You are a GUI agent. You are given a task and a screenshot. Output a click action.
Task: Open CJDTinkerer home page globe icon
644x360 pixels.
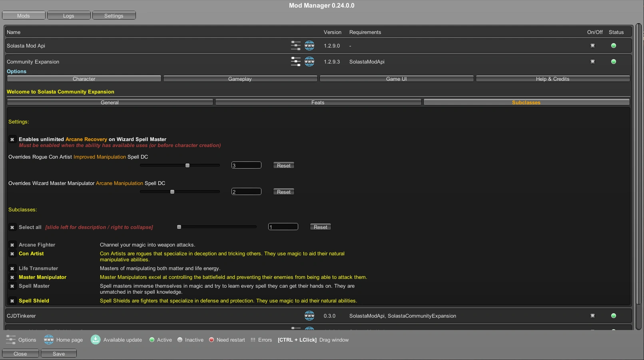pyautogui.click(x=309, y=316)
